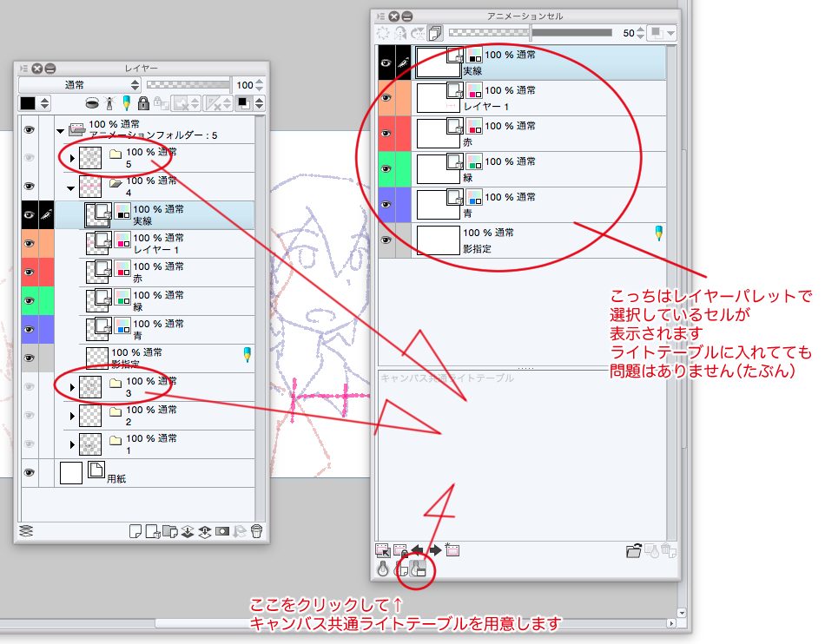Viewport: 825px width, 644px height.
Task: Click the fixed cel lock icon
Action: (x=400, y=550)
